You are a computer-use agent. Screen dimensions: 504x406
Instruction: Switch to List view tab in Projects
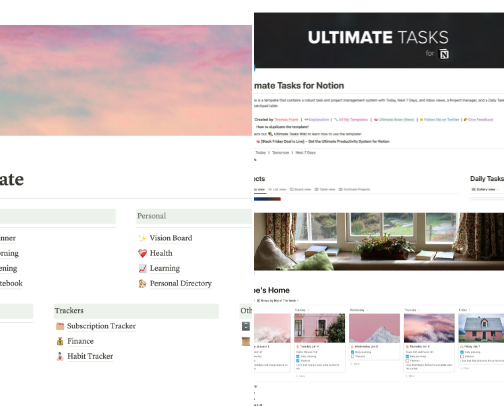[277, 189]
